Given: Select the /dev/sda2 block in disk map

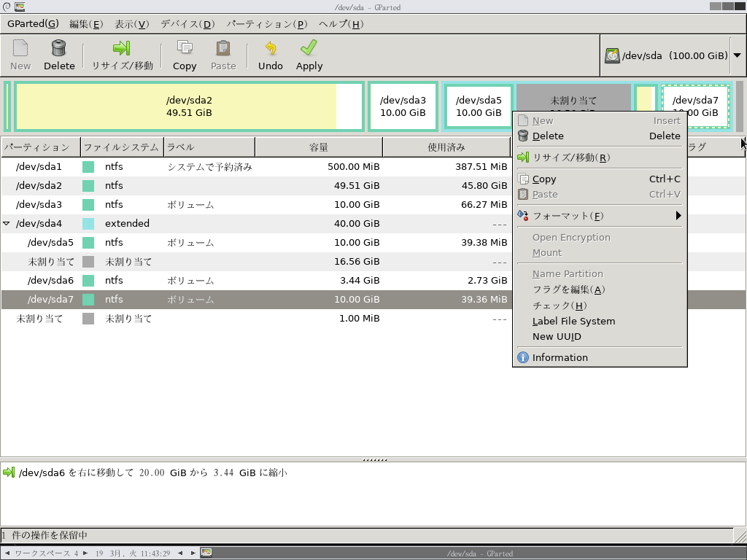Looking at the screenshot, I should coord(189,106).
